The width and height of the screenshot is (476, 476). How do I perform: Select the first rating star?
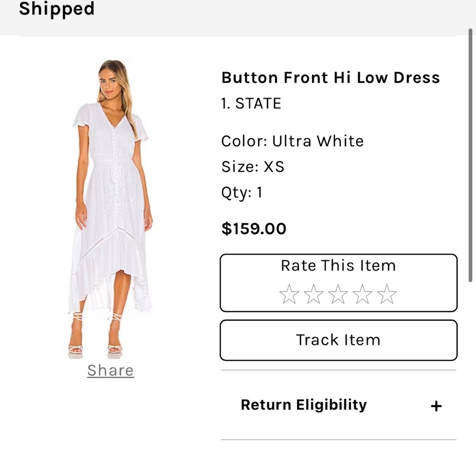(290, 294)
